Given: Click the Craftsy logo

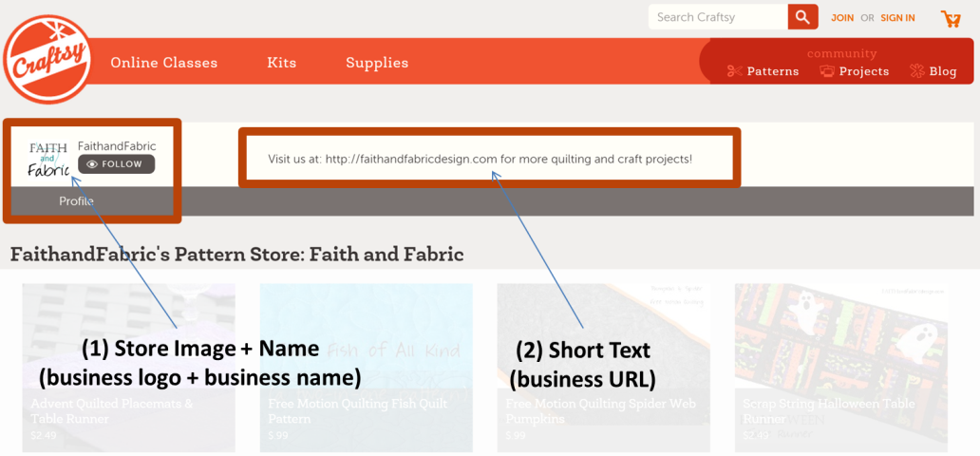Looking at the screenshot, I should (47, 60).
